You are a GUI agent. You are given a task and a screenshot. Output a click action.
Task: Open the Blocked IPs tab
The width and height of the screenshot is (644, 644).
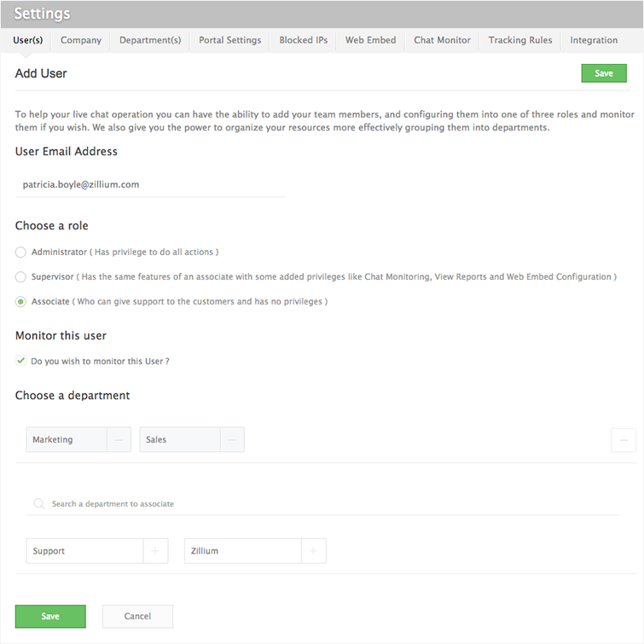[x=304, y=40]
